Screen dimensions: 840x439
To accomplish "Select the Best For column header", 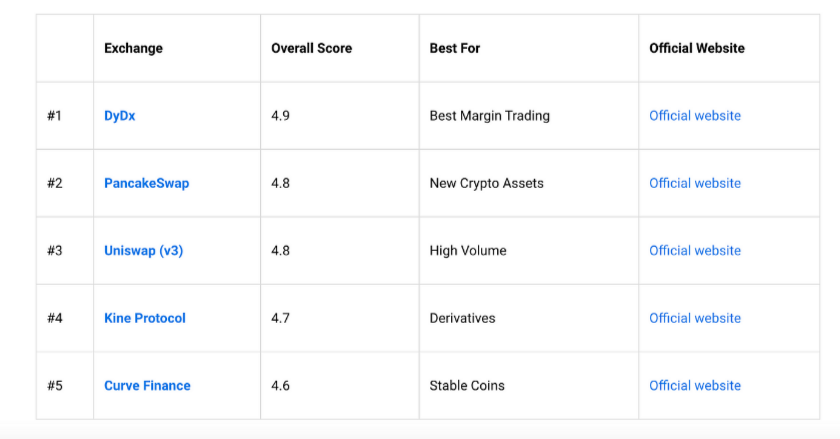I will [455, 48].
